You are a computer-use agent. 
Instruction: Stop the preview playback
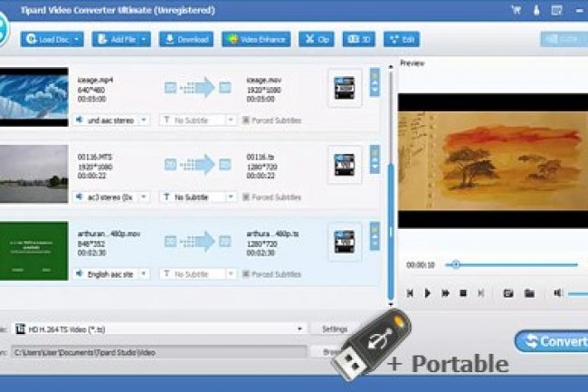[462, 293]
